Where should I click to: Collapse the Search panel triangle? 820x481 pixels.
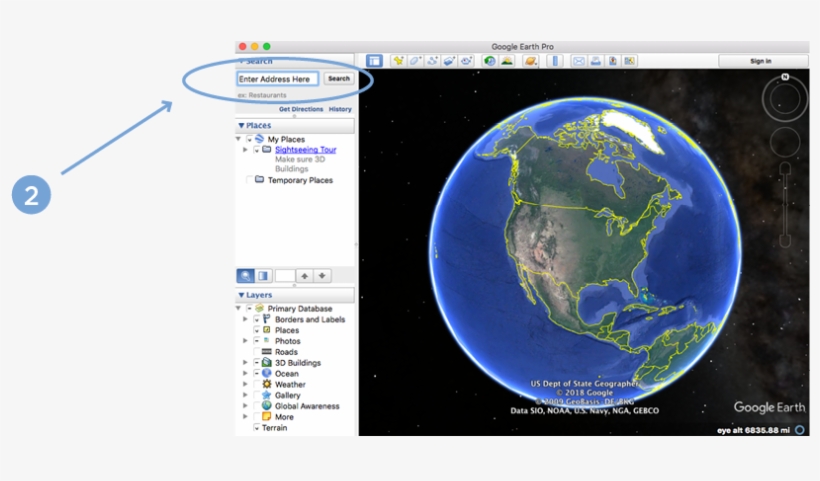click(241, 61)
